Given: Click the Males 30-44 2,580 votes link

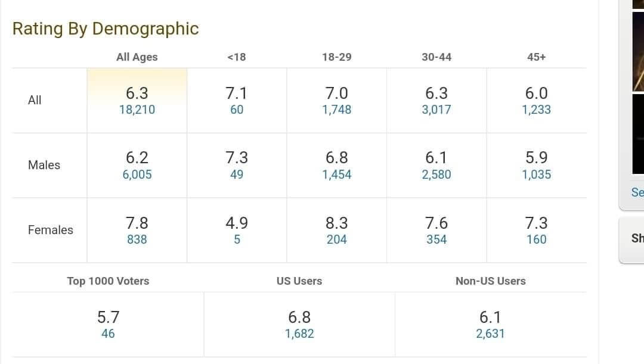Looking at the screenshot, I should 436,175.
